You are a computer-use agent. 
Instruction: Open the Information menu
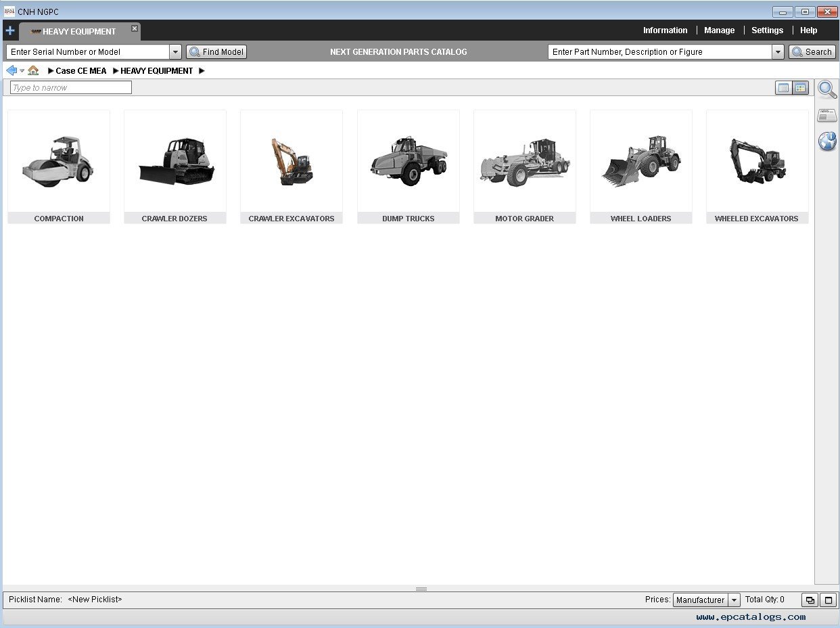click(665, 30)
